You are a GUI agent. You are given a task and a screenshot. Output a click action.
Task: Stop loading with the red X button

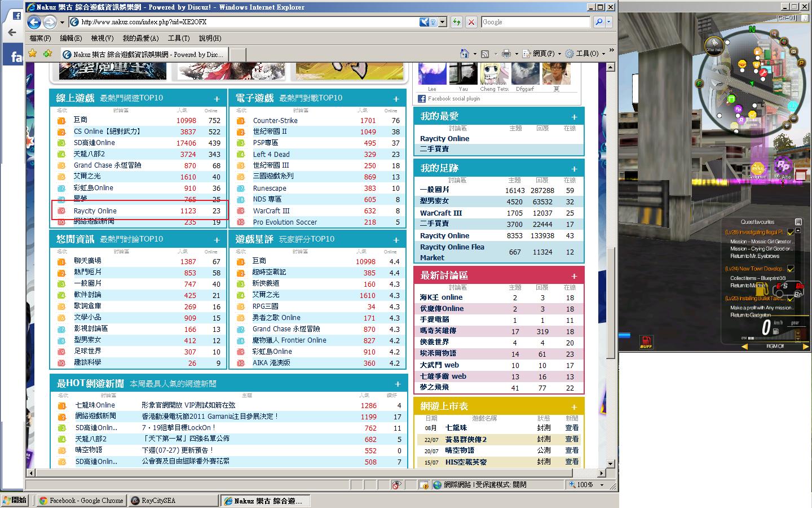pyautogui.click(x=471, y=22)
